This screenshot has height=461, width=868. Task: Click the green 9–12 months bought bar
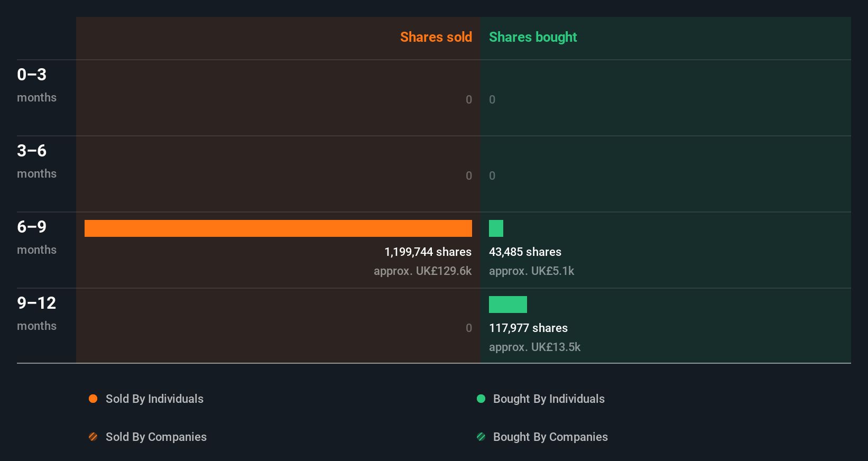pos(508,305)
